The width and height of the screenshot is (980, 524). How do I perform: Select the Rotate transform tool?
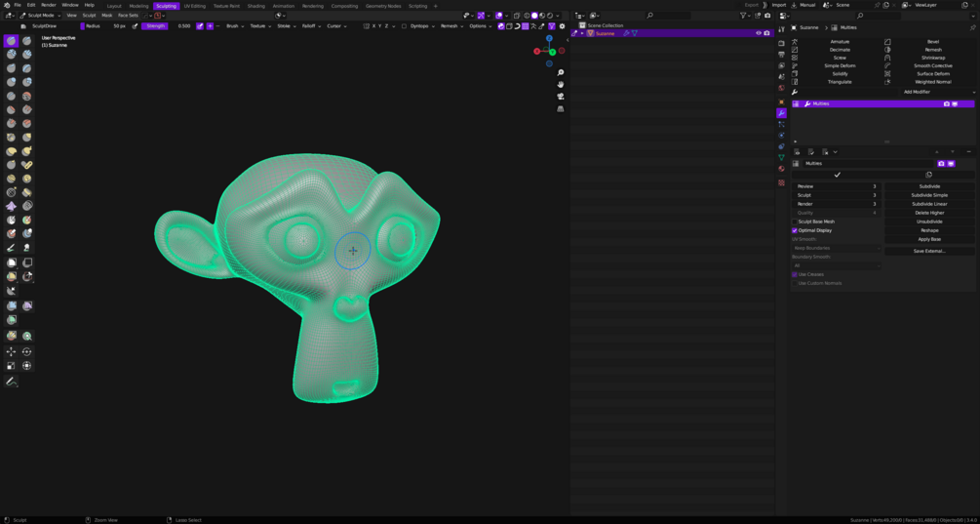pos(27,352)
